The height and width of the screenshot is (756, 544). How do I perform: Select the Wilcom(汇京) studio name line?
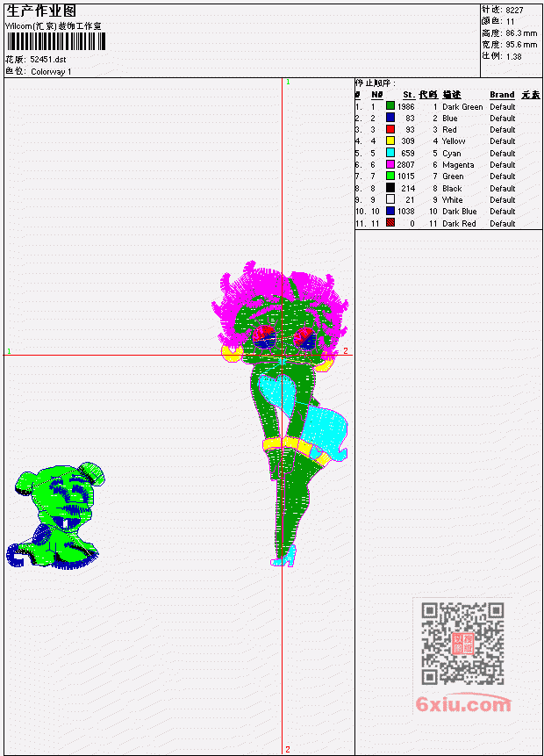[x=53, y=26]
